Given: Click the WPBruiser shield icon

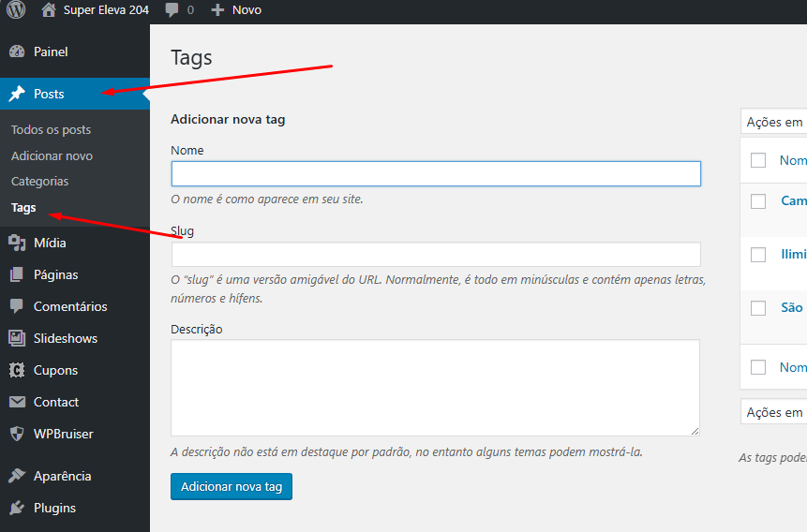Looking at the screenshot, I should pos(17,434).
